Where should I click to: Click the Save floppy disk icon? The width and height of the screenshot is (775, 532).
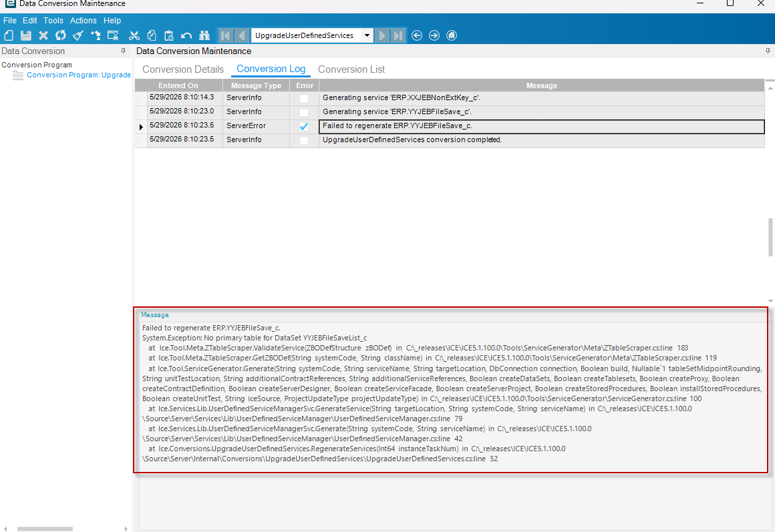pyautogui.click(x=25, y=35)
